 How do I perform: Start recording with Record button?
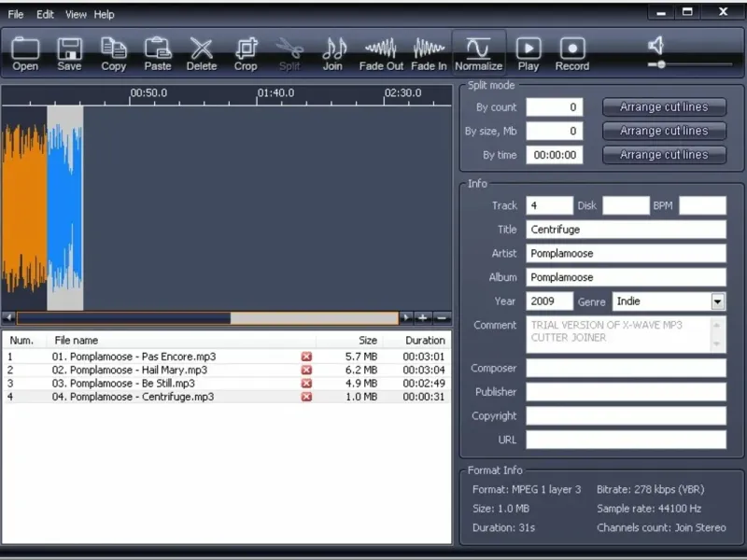[x=572, y=54]
